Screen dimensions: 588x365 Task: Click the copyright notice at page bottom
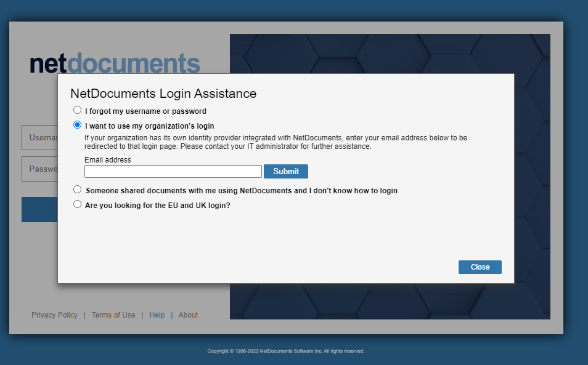tap(286, 351)
